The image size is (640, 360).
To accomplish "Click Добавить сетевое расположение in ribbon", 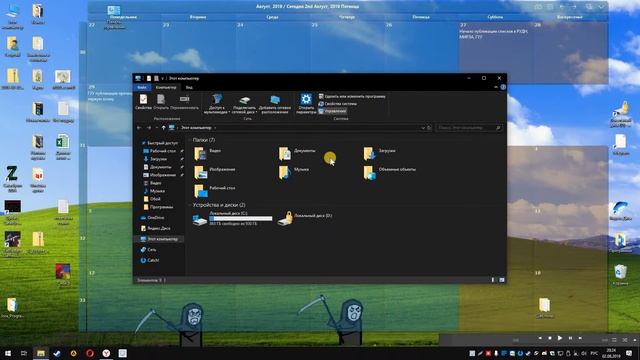I will click(275, 104).
